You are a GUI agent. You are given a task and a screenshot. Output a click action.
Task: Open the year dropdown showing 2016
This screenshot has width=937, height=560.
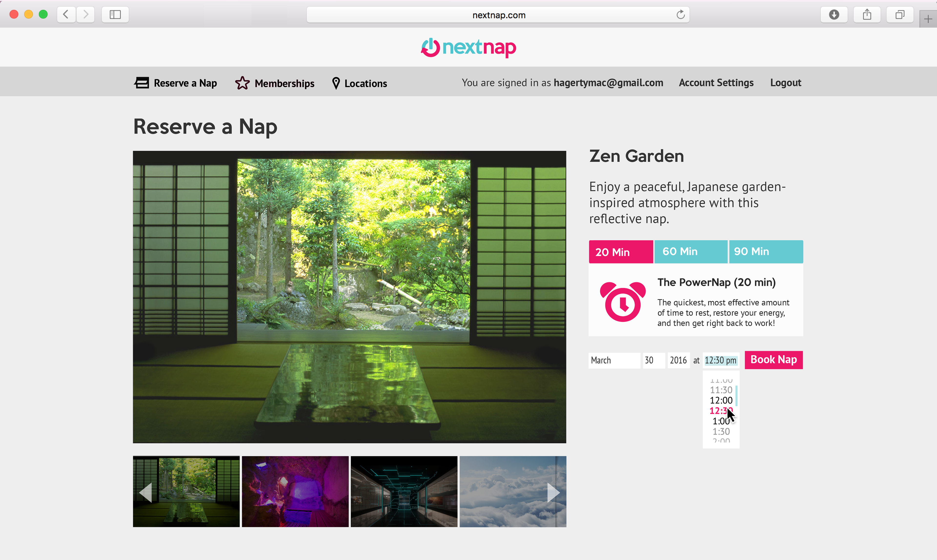679,360
